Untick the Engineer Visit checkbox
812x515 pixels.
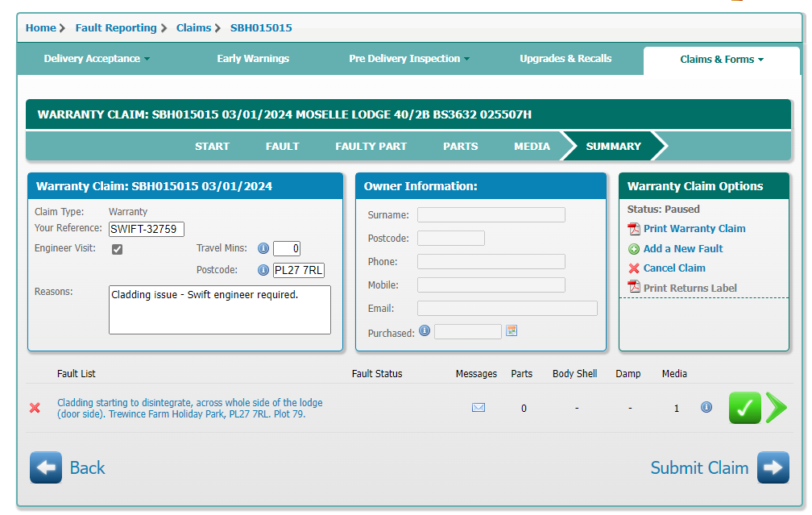point(118,249)
